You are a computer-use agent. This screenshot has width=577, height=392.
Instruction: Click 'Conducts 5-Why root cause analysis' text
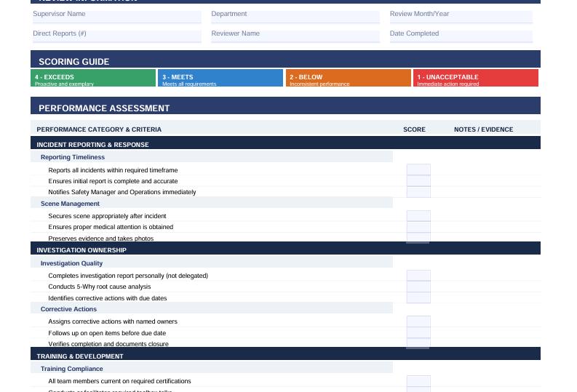click(100, 287)
